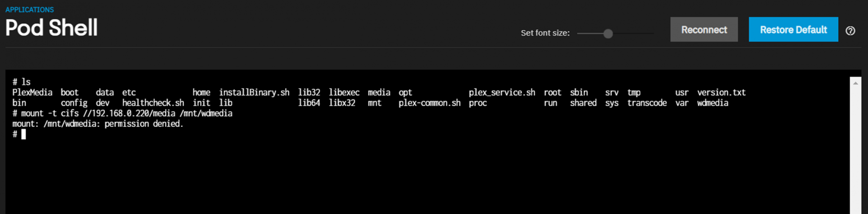This screenshot has width=868, height=214.
Task: Click installBinary.sh in the listing
Action: [x=254, y=93]
